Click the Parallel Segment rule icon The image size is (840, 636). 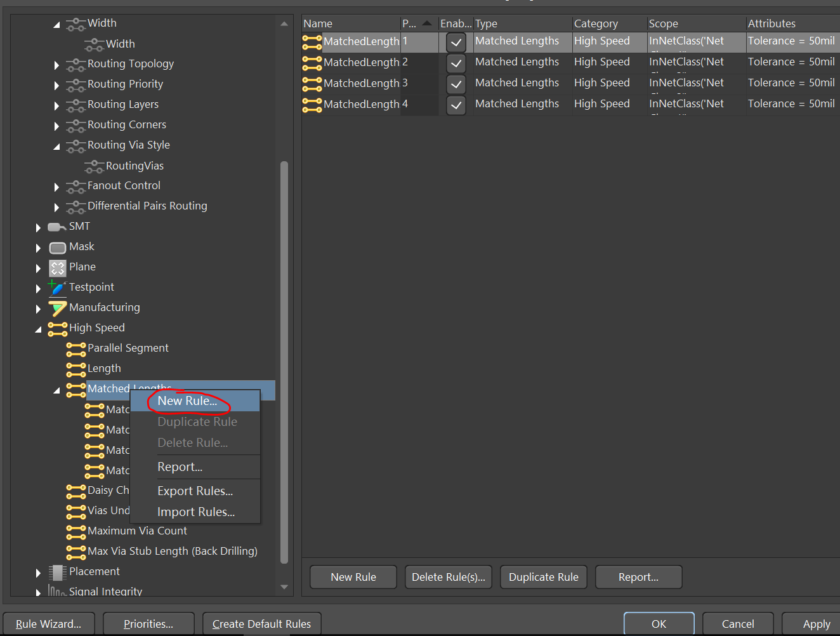click(x=75, y=349)
